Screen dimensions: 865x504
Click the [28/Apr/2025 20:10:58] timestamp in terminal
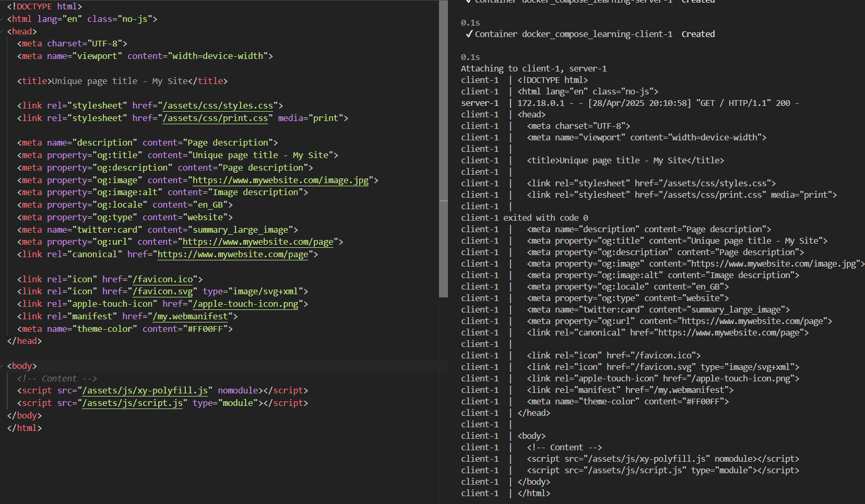click(x=639, y=103)
